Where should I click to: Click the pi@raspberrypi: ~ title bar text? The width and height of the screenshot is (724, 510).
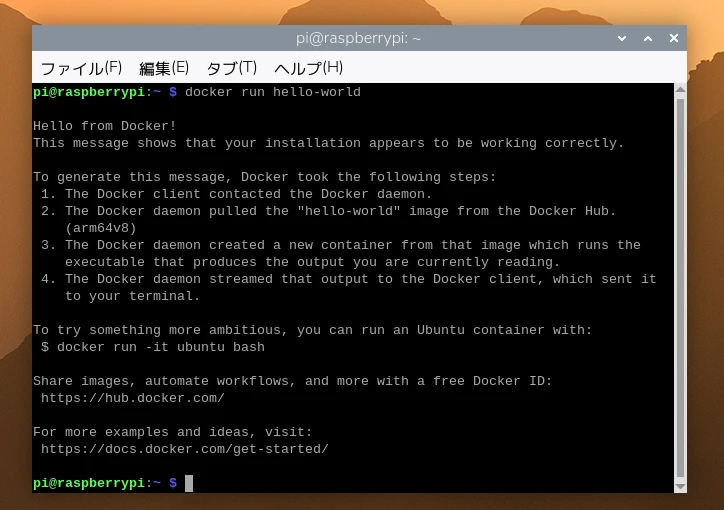(359, 38)
